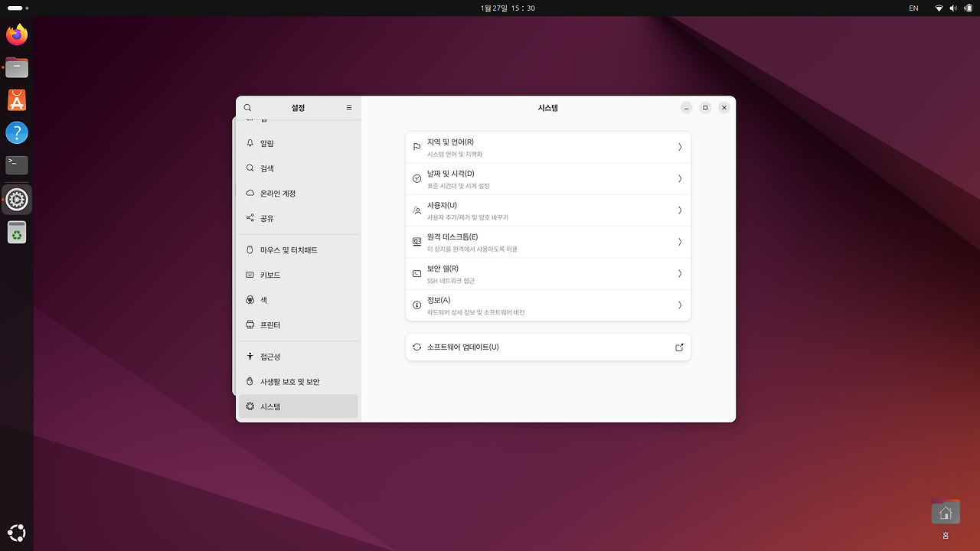Click the Wi-Fi status icon in top bar

(939, 8)
